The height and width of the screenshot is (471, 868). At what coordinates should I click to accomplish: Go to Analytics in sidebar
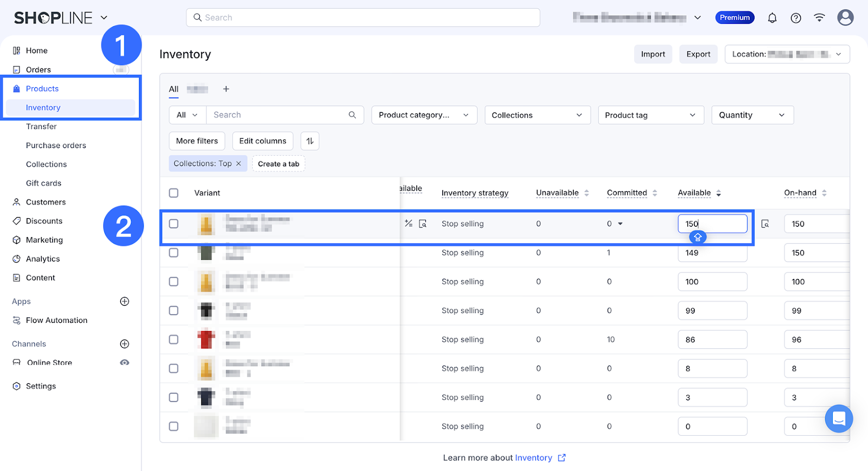coord(43,259)
